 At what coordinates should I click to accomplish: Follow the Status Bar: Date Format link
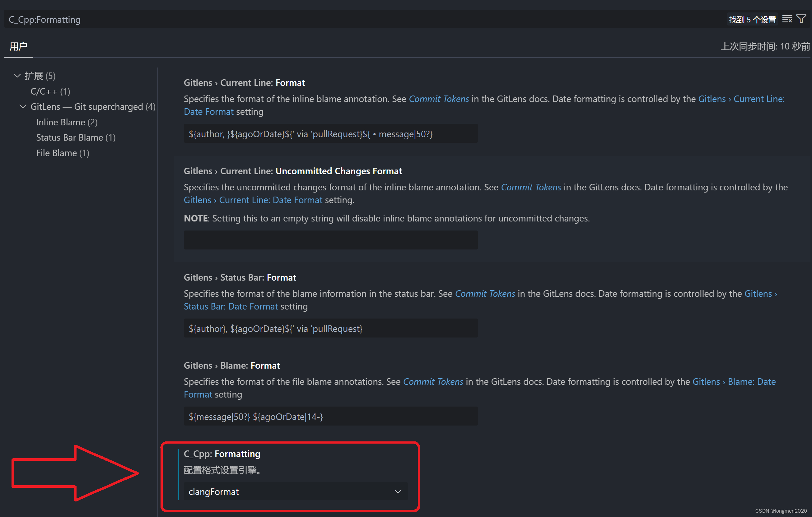coord(231,306)
